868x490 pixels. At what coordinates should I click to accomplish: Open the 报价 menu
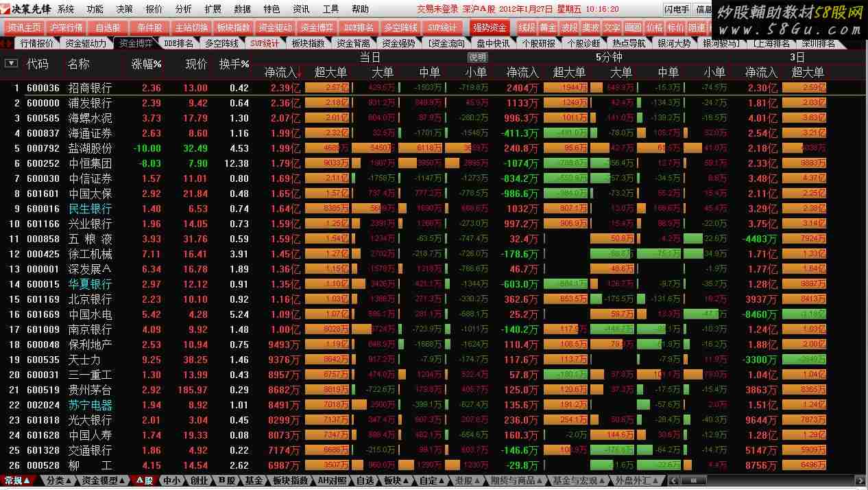(154, 9)
